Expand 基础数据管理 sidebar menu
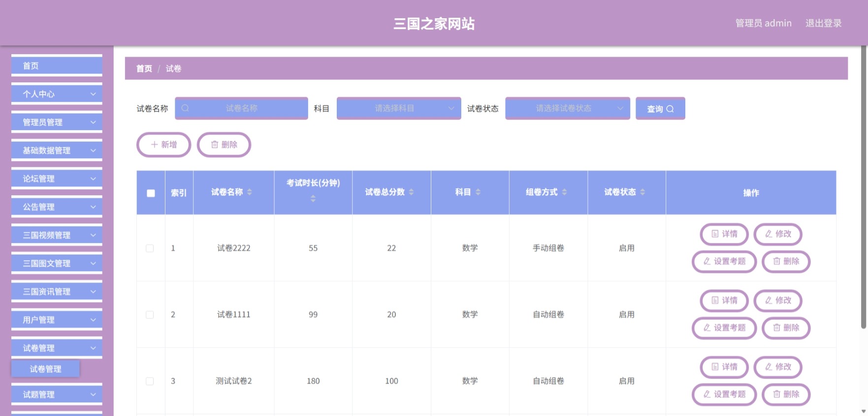The width and height of the screenshot is (868, 416). coord(57,150)
